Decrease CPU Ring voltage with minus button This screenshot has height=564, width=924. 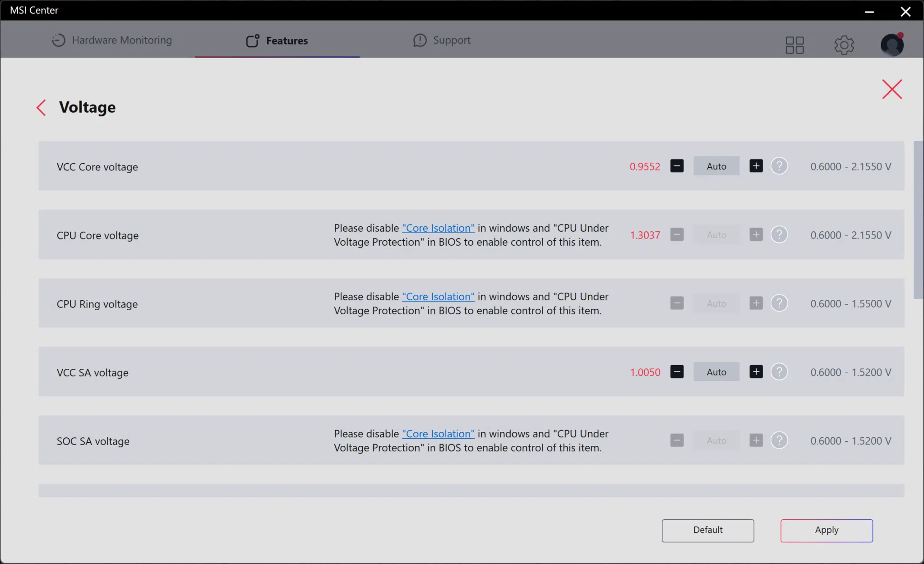677,303
